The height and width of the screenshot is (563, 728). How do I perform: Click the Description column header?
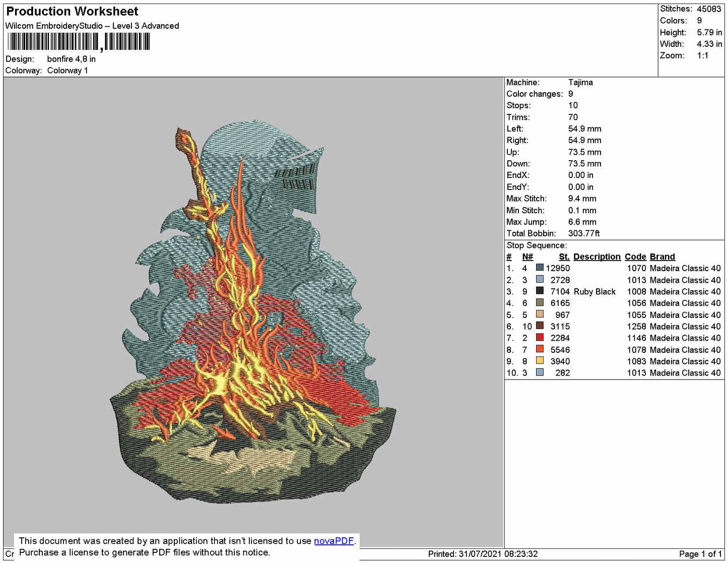597,257
